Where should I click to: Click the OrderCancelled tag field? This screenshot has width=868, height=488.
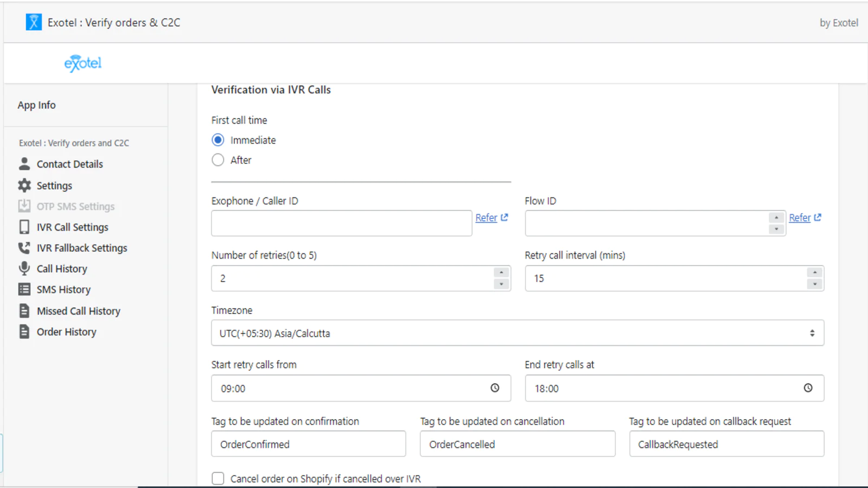tap(518, 444)
